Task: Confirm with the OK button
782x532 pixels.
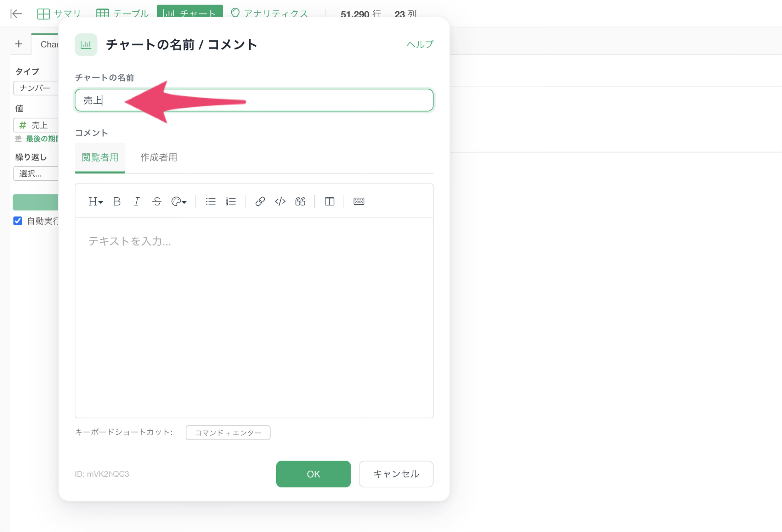Action: point(313,474)
